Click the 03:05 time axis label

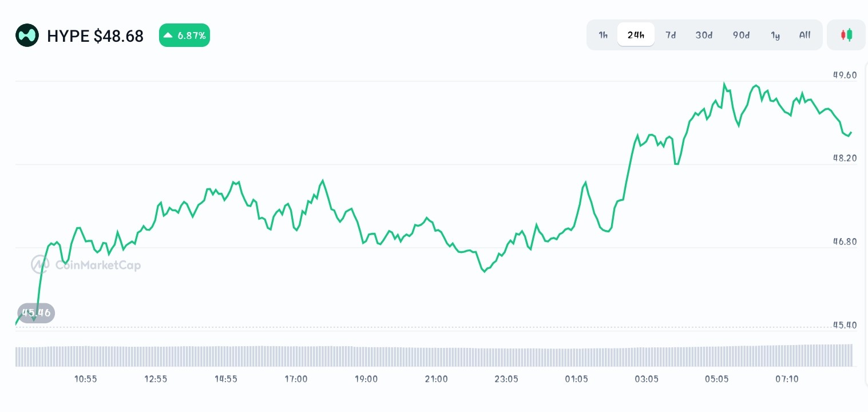[x=647, y=379]
